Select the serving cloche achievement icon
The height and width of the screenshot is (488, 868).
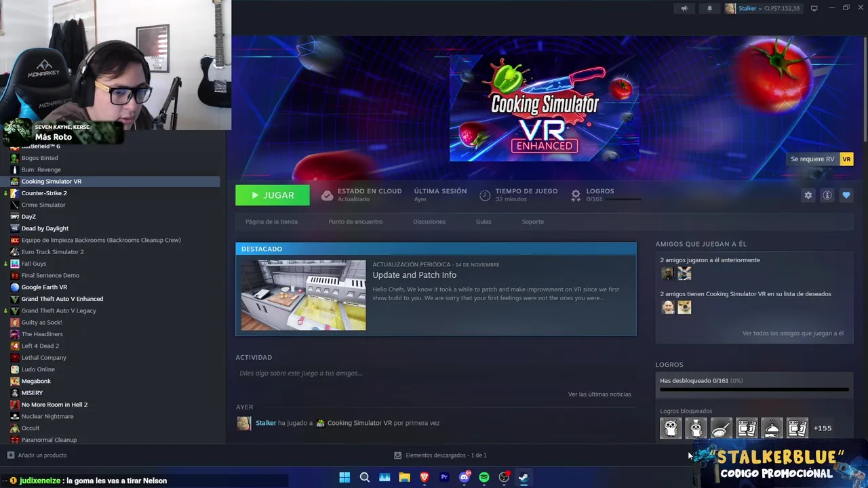(x=772, y=428)
